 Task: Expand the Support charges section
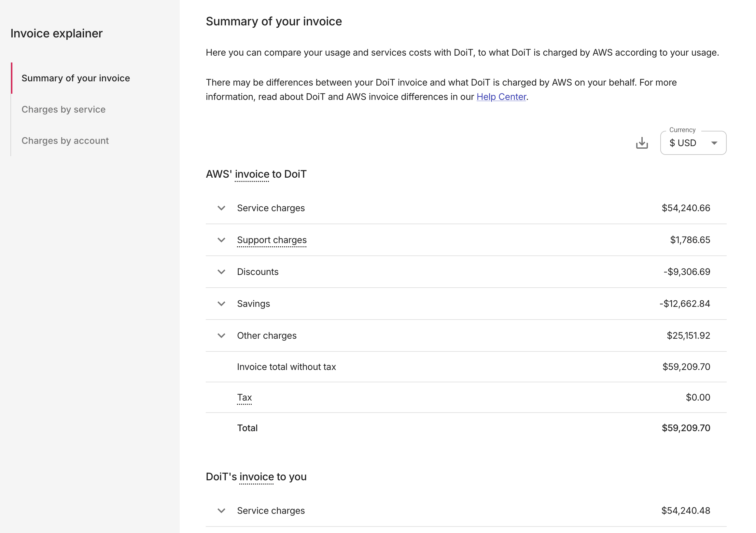(x=221, y=240)
